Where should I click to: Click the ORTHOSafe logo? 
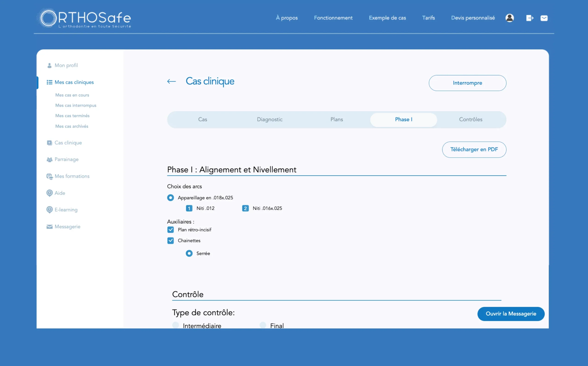point(84,18)
